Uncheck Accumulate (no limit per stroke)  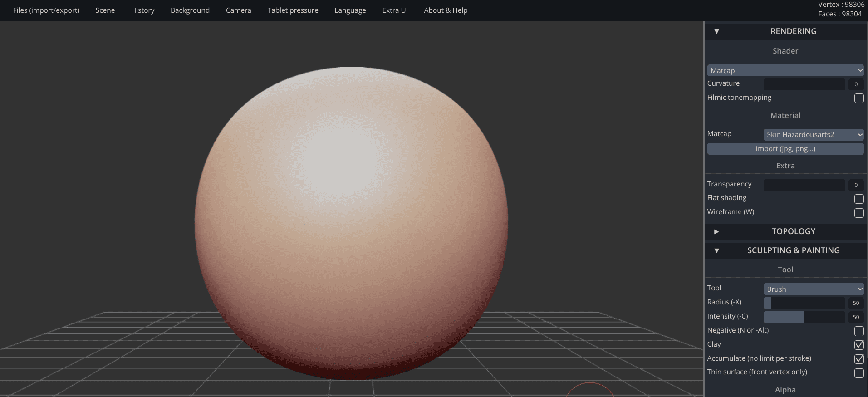point(859,359)
